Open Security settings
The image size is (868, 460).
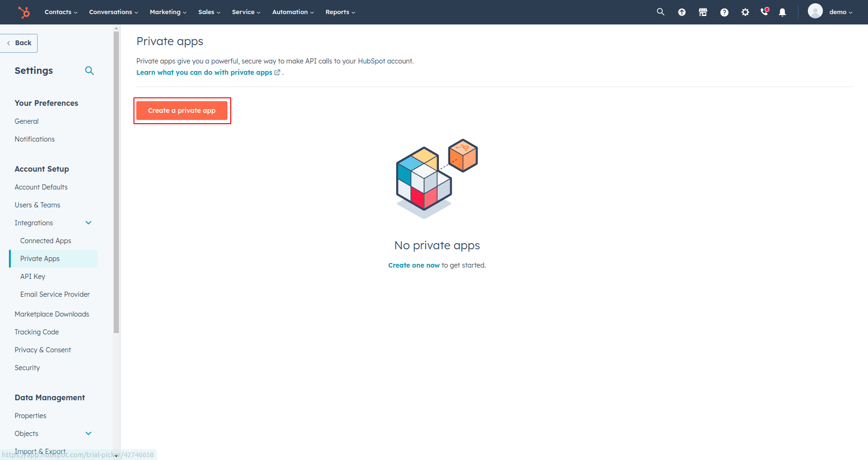tap(27, 368)
